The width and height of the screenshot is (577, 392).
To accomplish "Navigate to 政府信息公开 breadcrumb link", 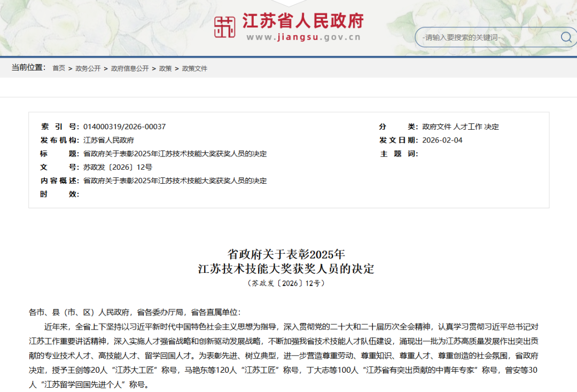I will [x=130, y=68].
